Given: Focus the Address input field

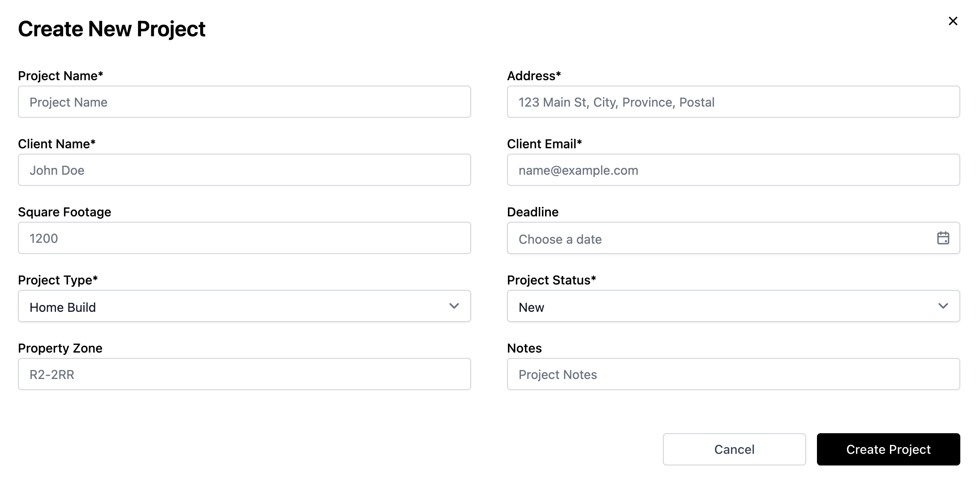Looking at the screenshot, I should pyautogui.click(x=733, y=102).
